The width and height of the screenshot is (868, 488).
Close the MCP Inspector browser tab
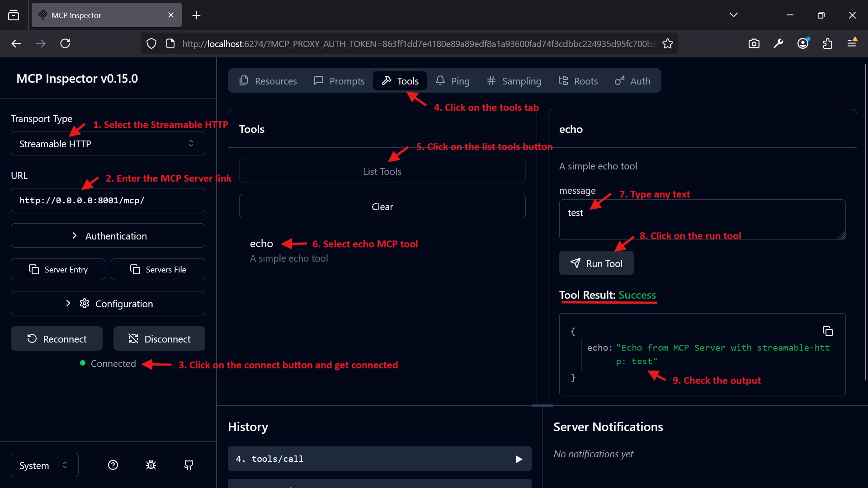171,15
